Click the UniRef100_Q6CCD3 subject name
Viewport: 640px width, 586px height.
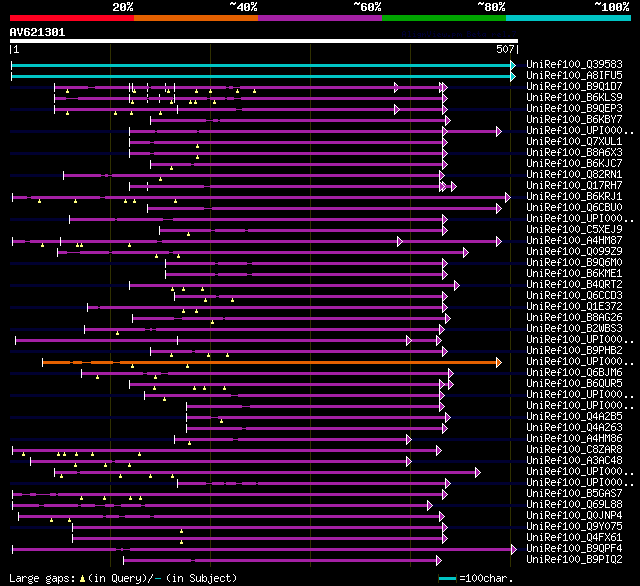[x=574, y=296]
